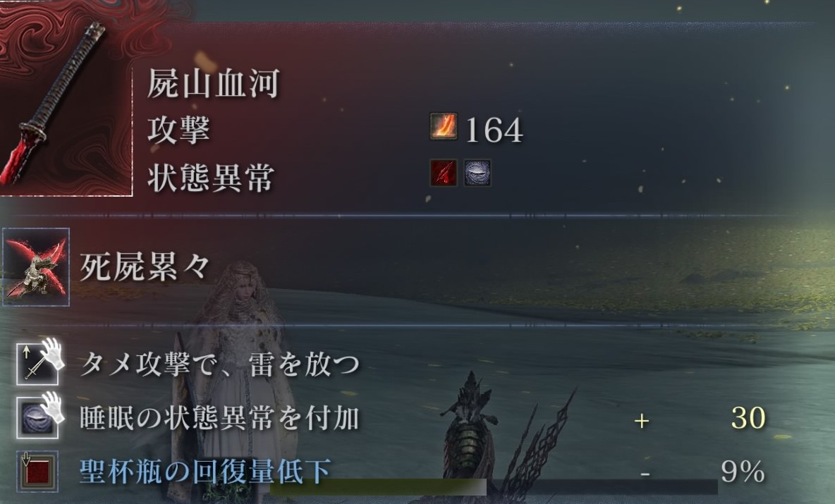Click the sleep bonus value 30
The width and height of the screenshot is (835, 504).
coord(748,418)
